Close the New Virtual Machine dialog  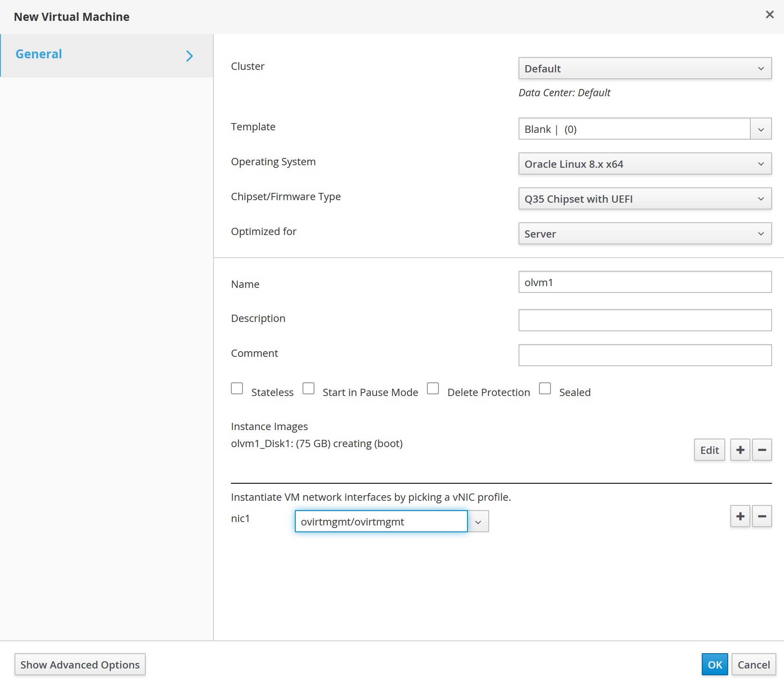pyautogui.click(x=770, y=14)
